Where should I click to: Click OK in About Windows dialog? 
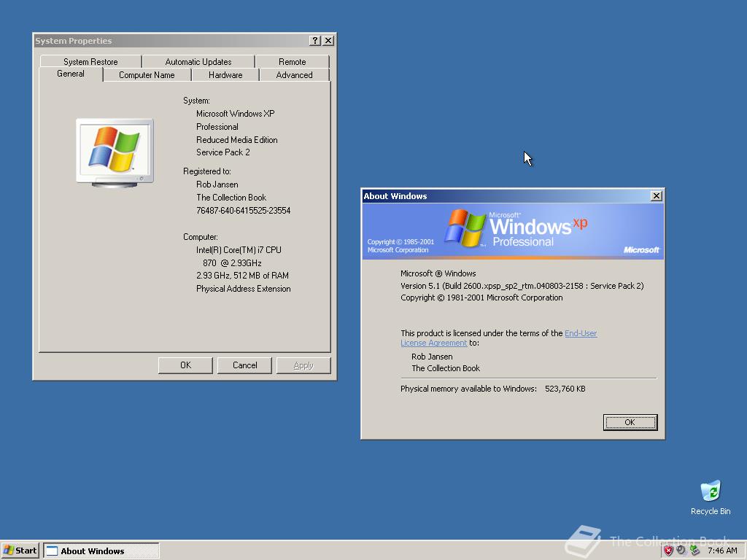click(630, 422)
